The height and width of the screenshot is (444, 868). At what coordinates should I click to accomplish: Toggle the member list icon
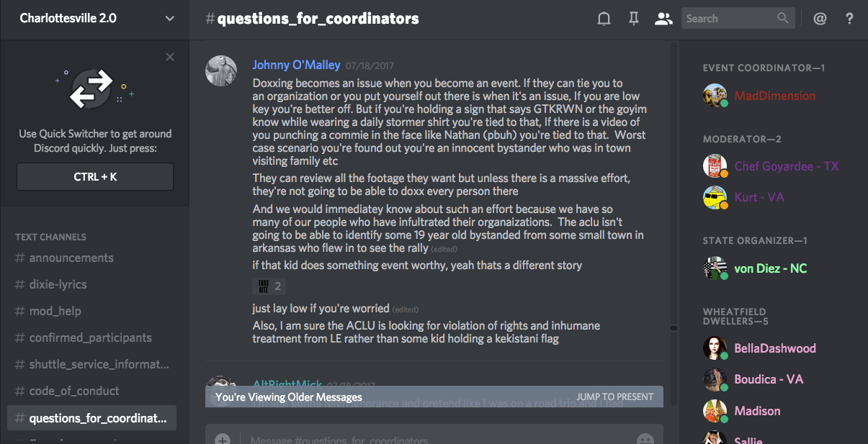(x=663, y=19)
